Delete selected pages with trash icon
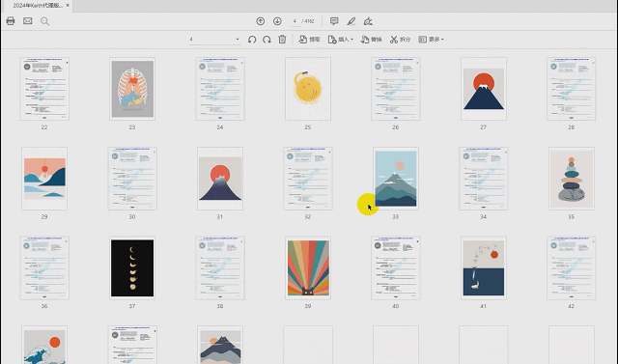 coord(282,40)
